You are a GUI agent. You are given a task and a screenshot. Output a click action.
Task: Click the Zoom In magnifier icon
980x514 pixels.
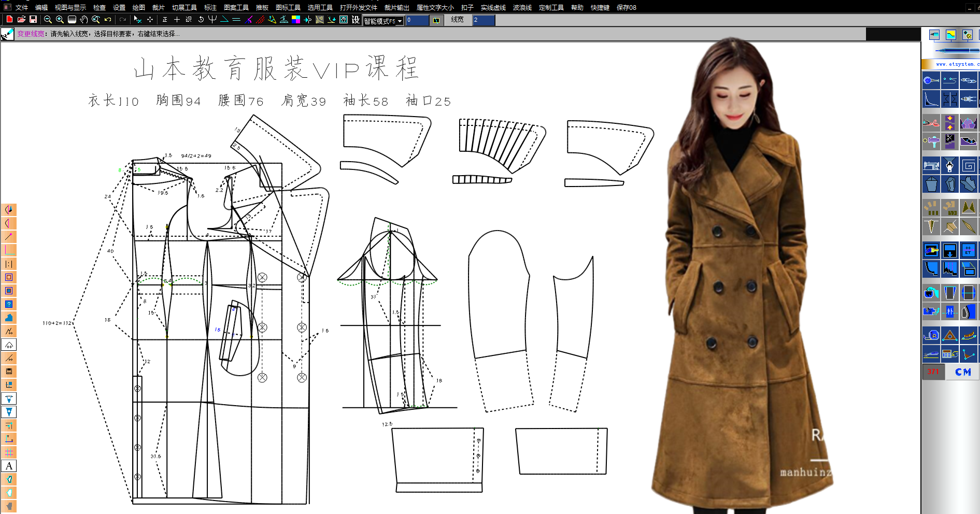tap(60, 20)
